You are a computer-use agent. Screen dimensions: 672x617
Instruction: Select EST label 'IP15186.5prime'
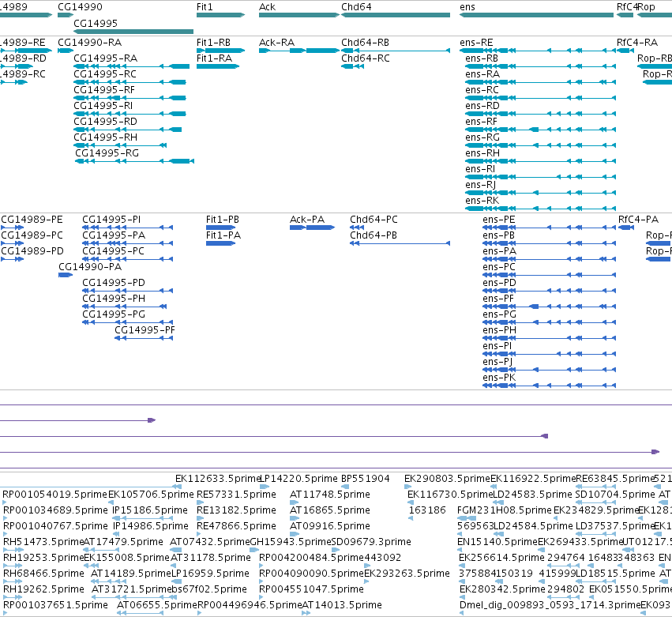coord(150,510)
